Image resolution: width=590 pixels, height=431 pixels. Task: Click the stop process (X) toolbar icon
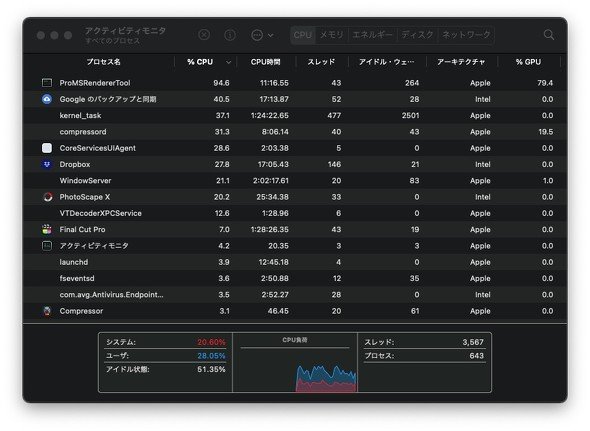click(204, 35)
